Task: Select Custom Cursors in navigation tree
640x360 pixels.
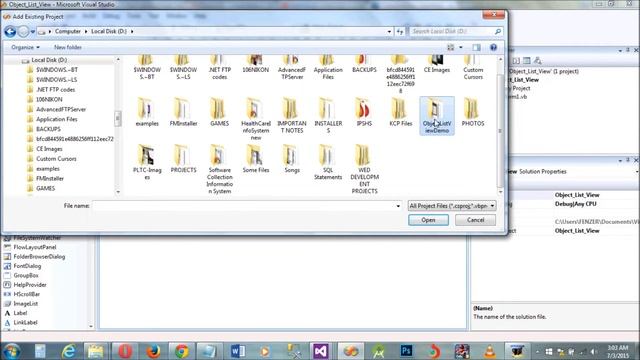Action: pos(56,159)
